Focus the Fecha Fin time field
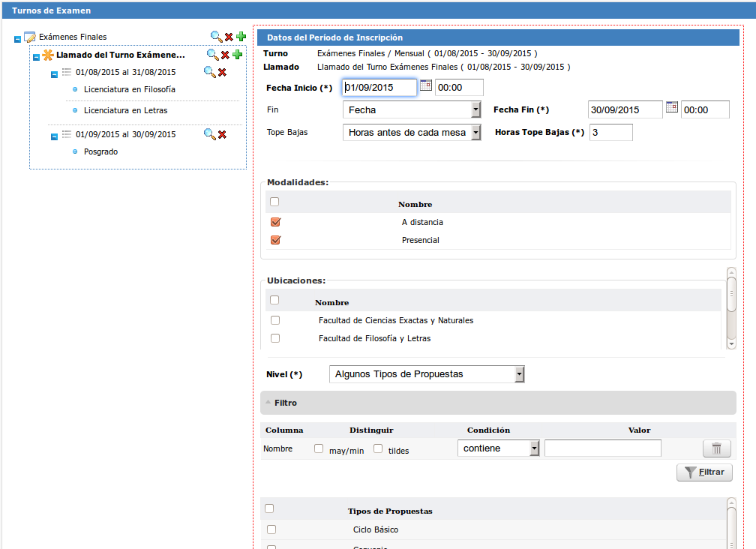This screenshot has width=756, height=549. pyautogui.click(x=705, y=109)
